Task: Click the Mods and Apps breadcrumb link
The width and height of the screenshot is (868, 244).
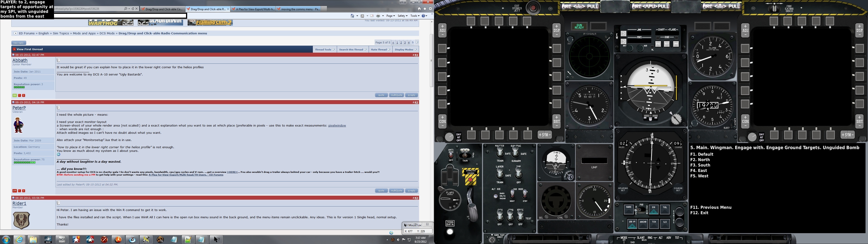Action: pyautogui.click(x=84, y=33)
